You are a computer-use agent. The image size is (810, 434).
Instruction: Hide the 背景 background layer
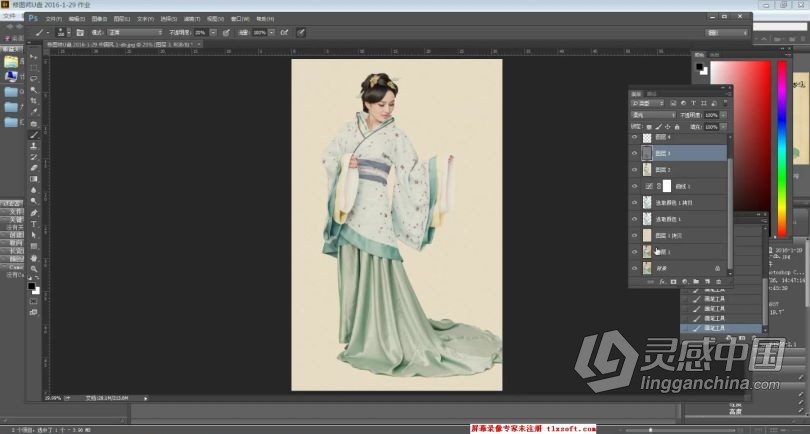pos(635,269)
